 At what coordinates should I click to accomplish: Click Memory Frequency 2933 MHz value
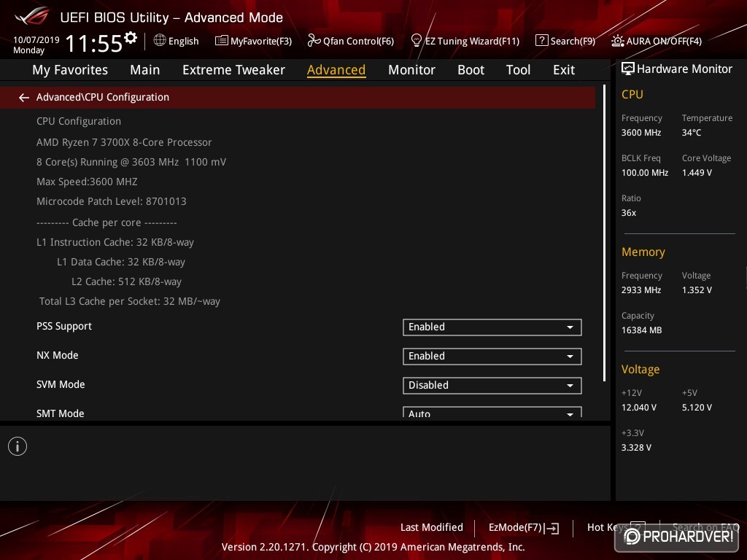tap(640, 290)
